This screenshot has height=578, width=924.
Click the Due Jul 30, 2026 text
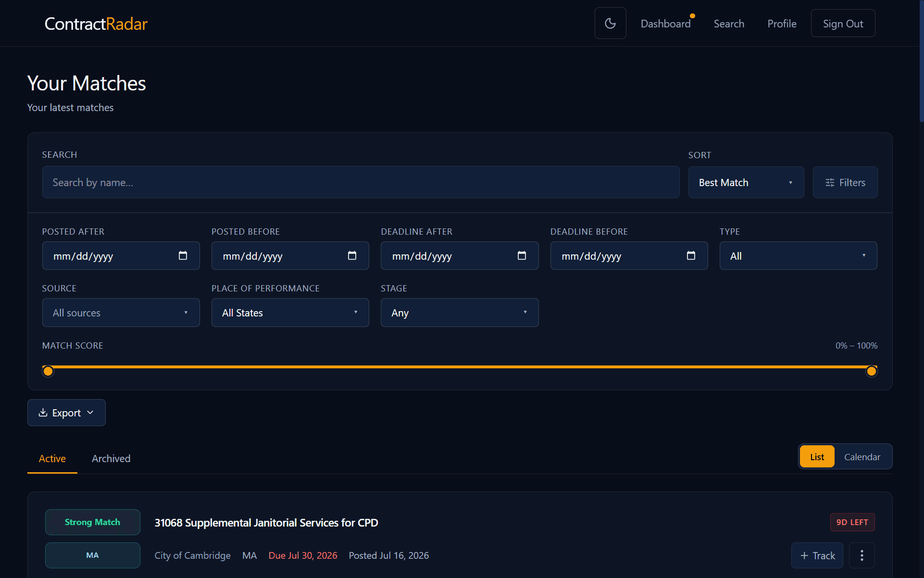coord(303,555)
